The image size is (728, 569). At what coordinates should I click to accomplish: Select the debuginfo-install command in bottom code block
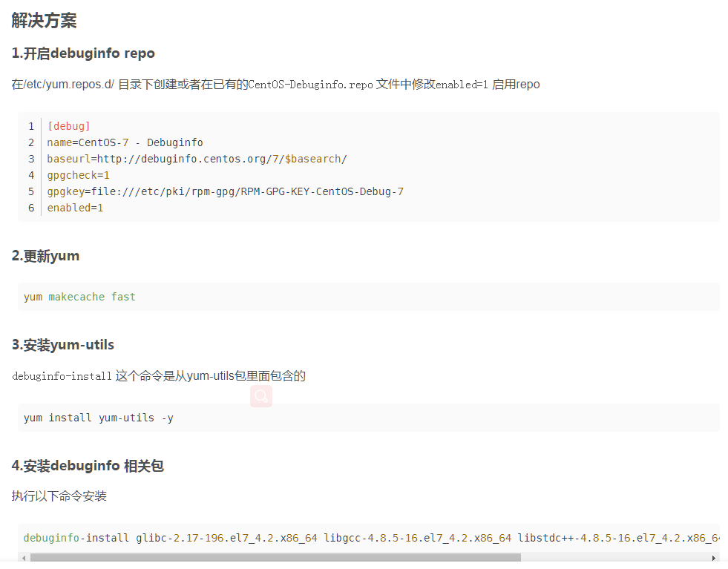point(76,537)
